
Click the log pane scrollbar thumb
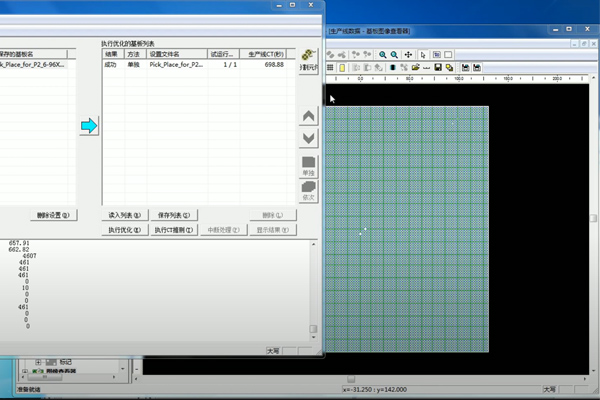pyautogui.click(x=313, y=329)
